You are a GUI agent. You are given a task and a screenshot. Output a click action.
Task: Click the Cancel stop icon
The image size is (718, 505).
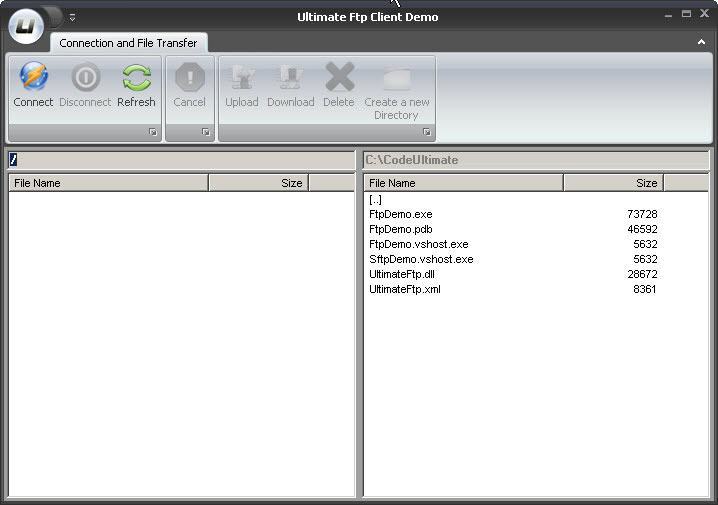tap(189, 78)
